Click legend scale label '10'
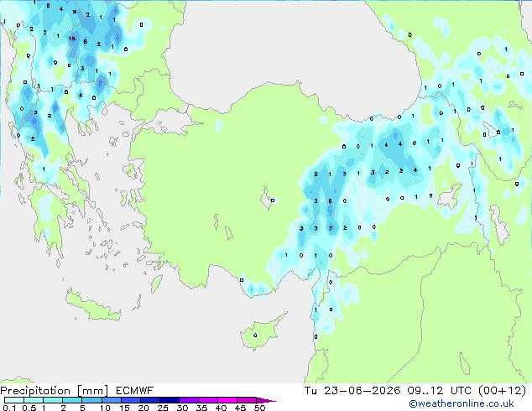Viewport: 532px width, 411px height. tap(105, 408)
